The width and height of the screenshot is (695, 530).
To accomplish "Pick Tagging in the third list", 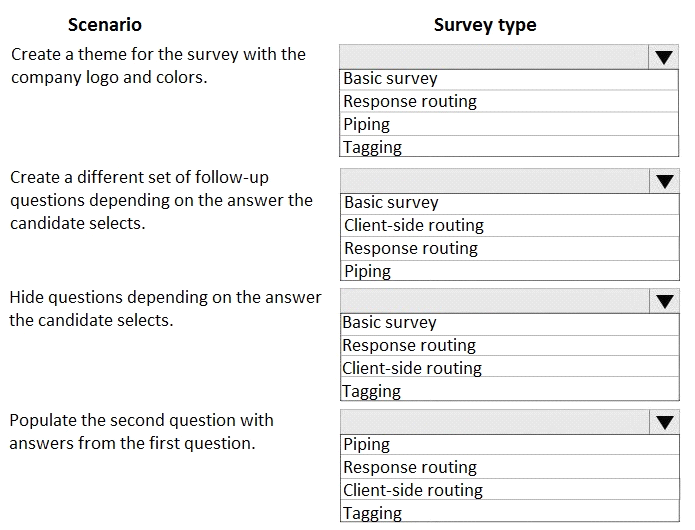I will (x=510, y=390).
